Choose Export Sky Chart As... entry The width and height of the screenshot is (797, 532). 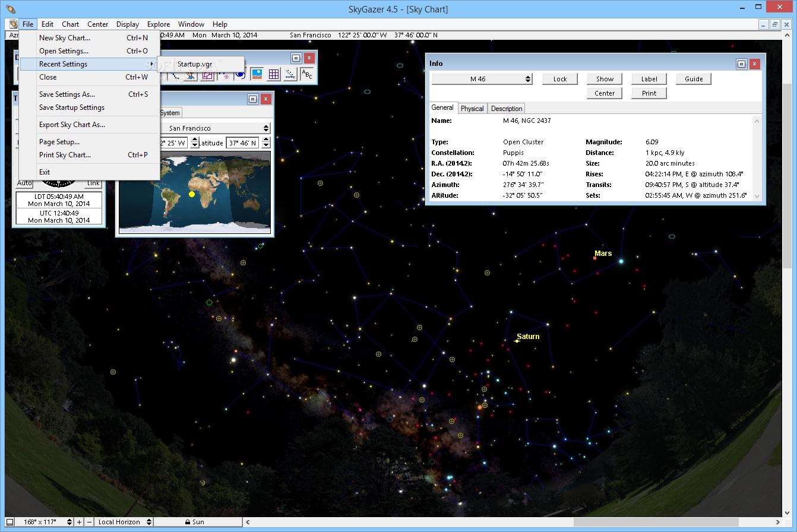pos(89,125)
